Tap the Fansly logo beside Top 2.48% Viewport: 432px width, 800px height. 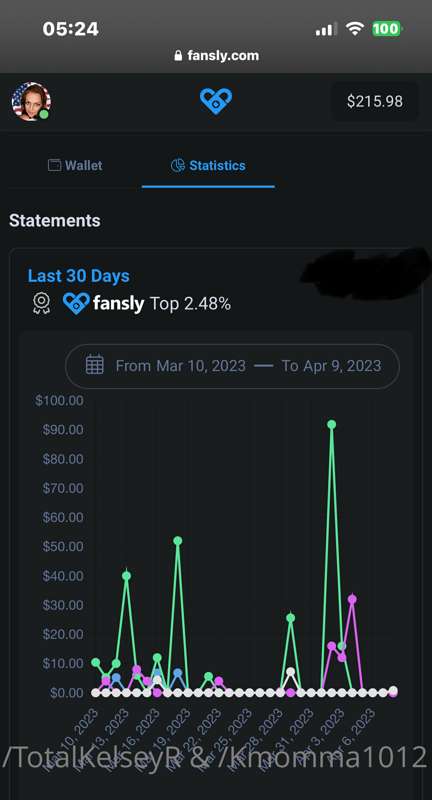coord(104,304)
